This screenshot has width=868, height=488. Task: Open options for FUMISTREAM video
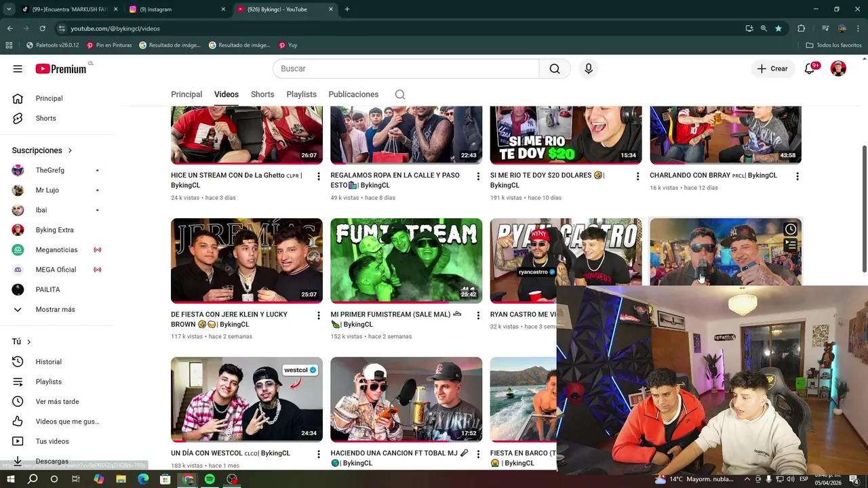coord(478,315)
